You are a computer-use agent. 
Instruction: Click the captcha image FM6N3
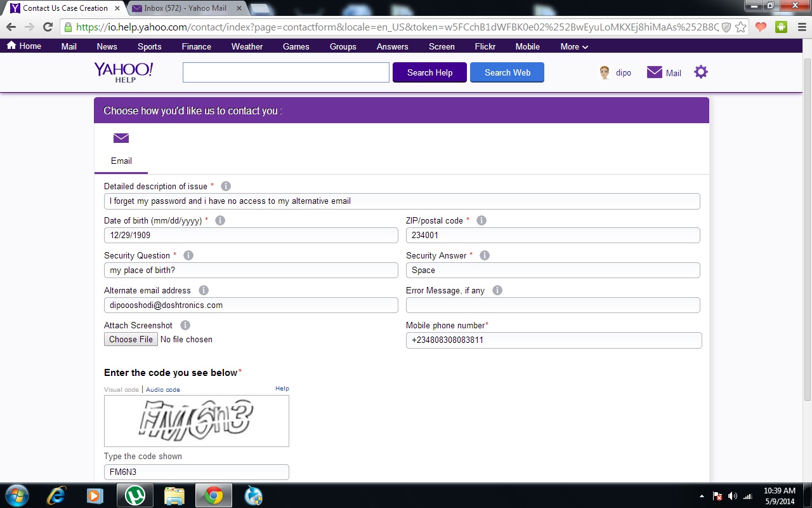click(197, 420)
